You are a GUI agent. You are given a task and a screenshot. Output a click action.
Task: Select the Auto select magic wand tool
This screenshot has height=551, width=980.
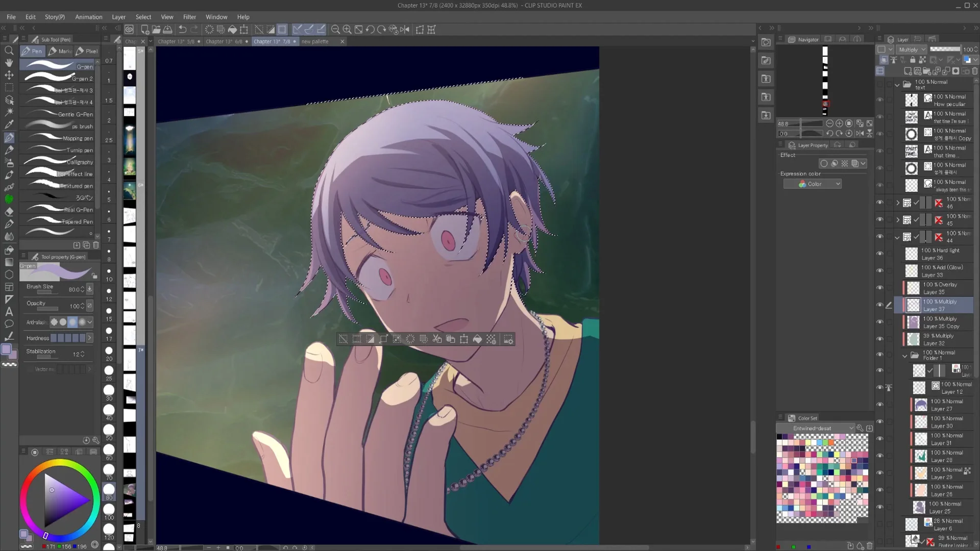pyautogui.click(x=9, y=112)
